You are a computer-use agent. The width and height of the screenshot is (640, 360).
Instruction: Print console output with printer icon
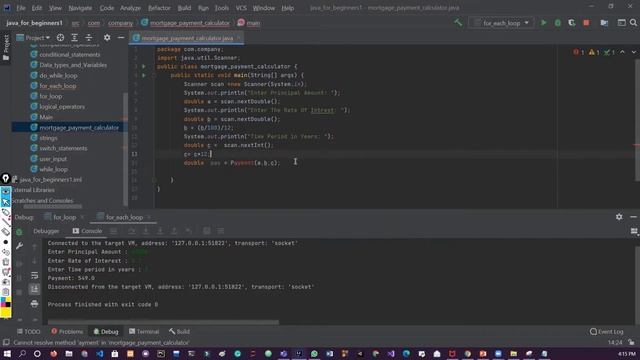tap(34, 304)
